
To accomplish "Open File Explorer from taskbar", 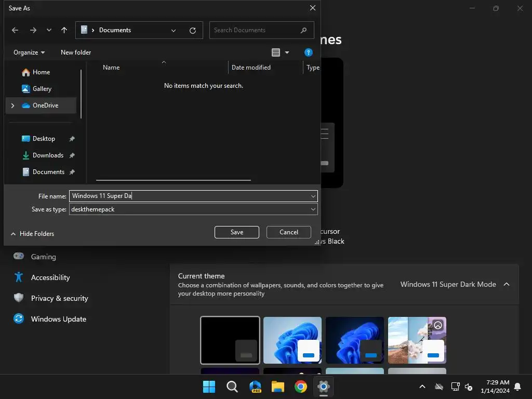I will click(x=278, y=387).
